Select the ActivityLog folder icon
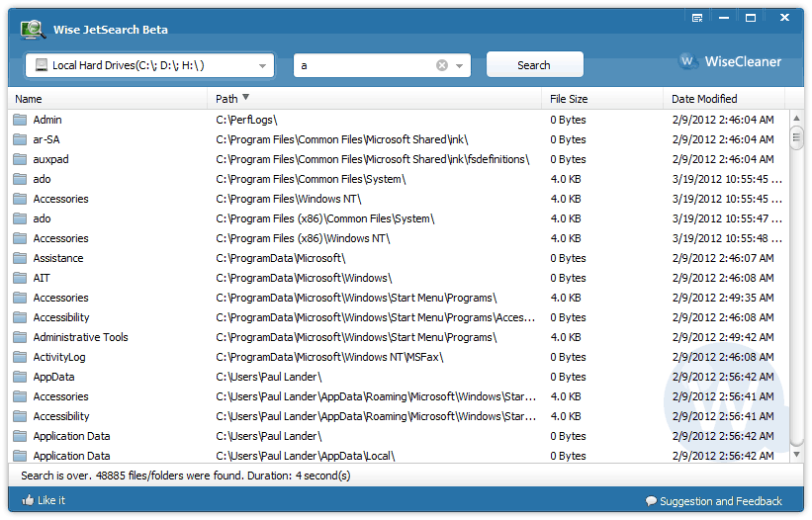 click(x=20, y=357)
